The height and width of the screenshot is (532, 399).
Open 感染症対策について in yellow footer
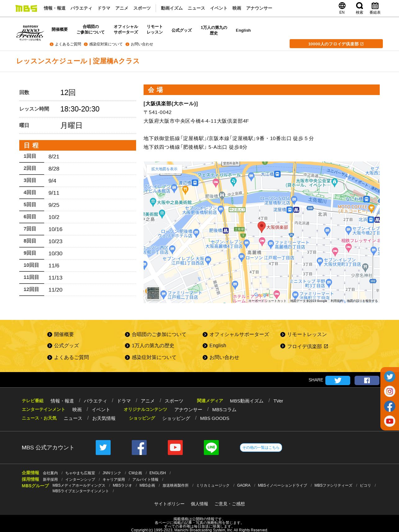(x=150, y=357)
